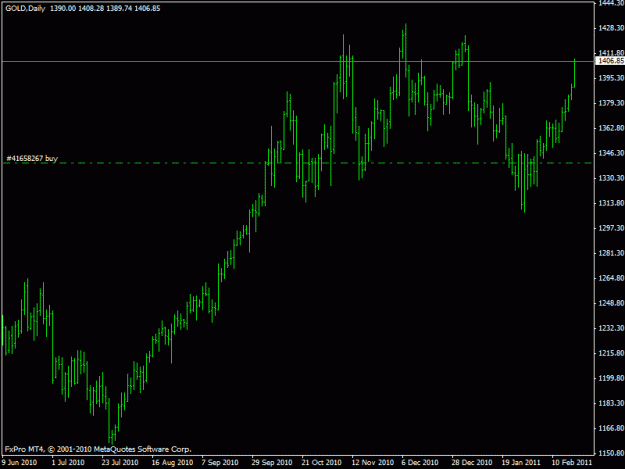The width and height of the screenshot is (625, 469).
Task: Click the price scale value 1297.30
Action: [x=611, y=228]
